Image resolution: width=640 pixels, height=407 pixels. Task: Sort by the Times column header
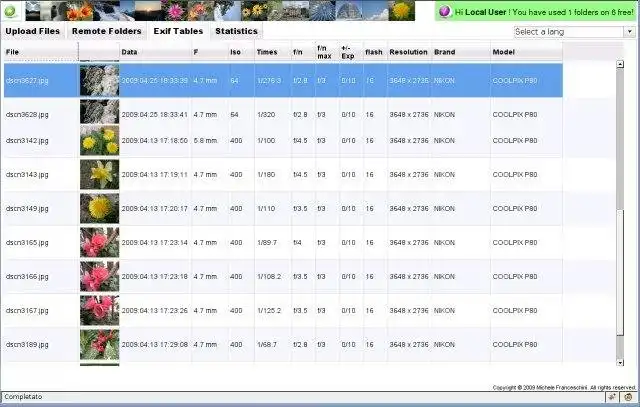click(x=273, y=52)
